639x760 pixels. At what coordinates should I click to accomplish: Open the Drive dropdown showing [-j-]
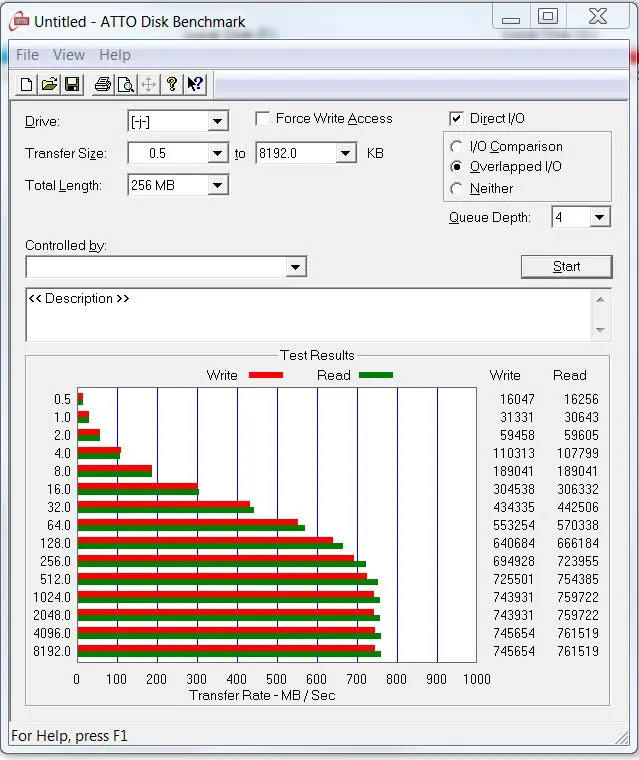click(217, 121)
